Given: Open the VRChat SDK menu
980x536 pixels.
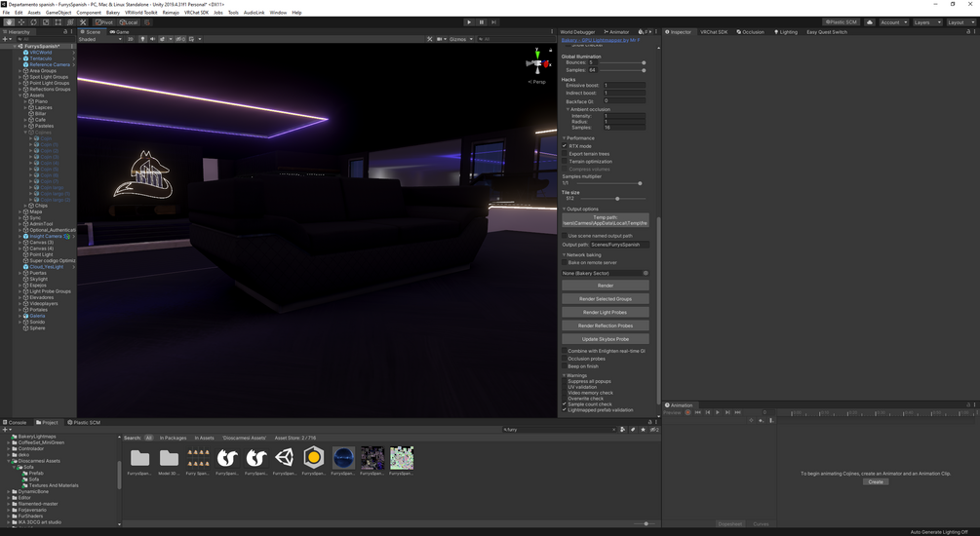Looking at the screenshot, I should click(x=196, y=13).
